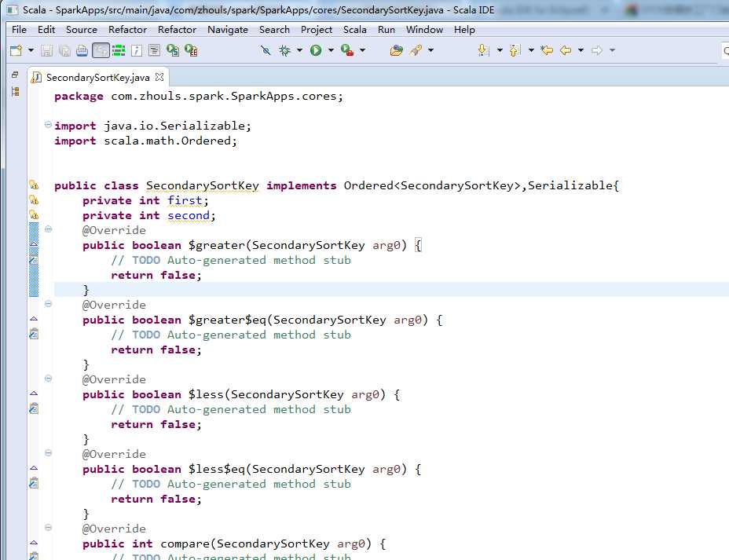Click TODO task marker under $less method
This screenshot has width=729, height=560.
(x=34, y=408)
